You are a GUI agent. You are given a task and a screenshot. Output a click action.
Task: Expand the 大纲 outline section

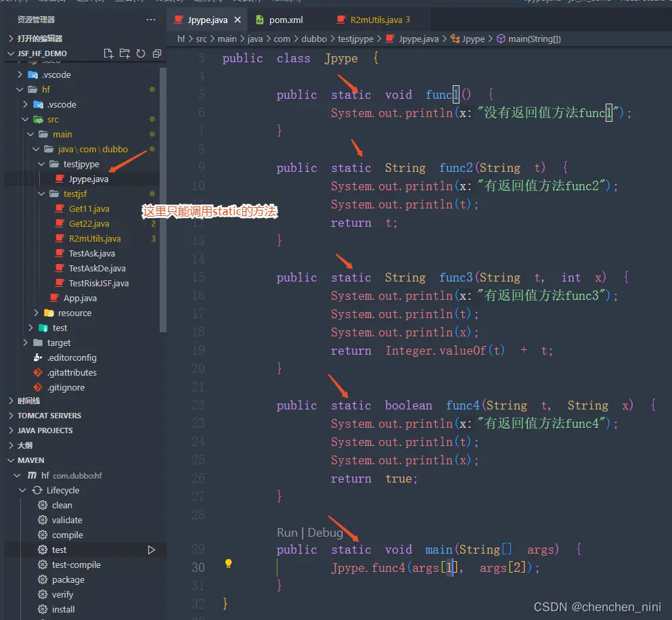coord(11,445)
